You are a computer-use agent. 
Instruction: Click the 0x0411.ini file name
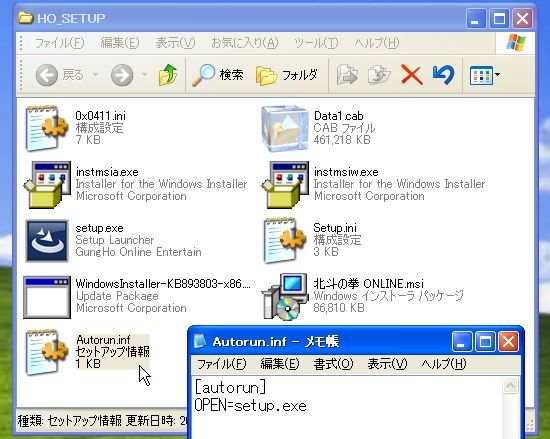point(100,116)
